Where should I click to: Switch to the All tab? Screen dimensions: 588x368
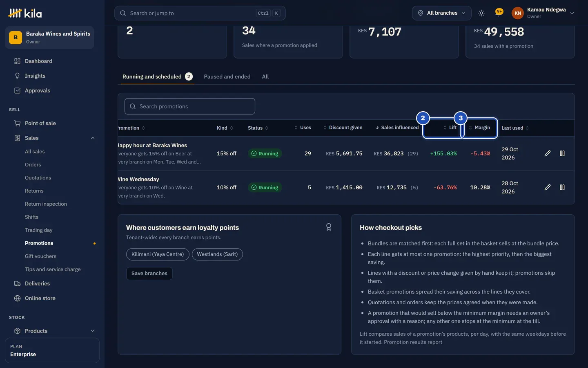click(x=265, y=76)
